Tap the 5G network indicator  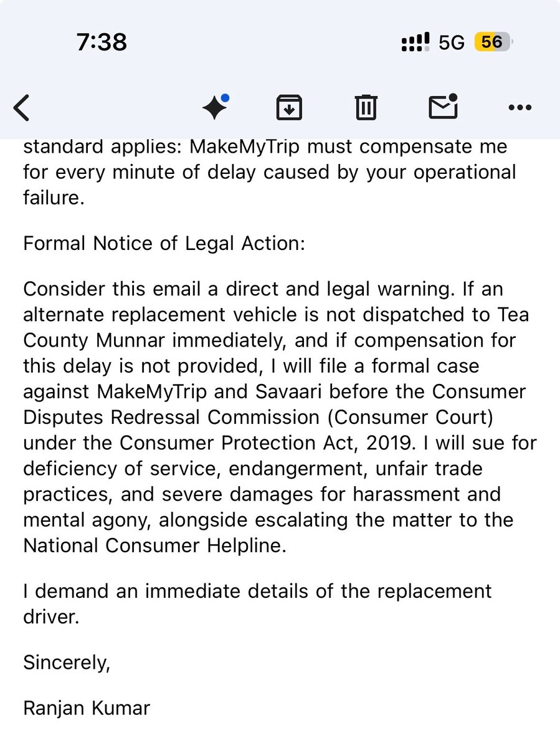point(452,42)
